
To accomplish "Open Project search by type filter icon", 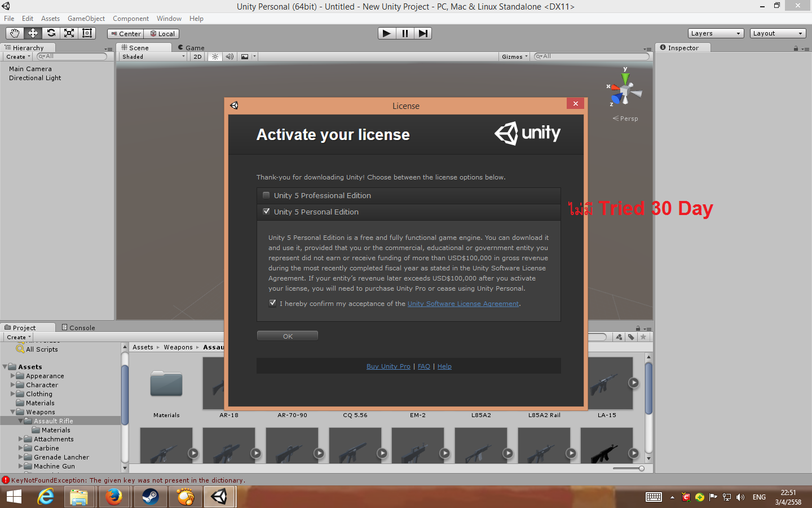I will click(x=619, y=337).
